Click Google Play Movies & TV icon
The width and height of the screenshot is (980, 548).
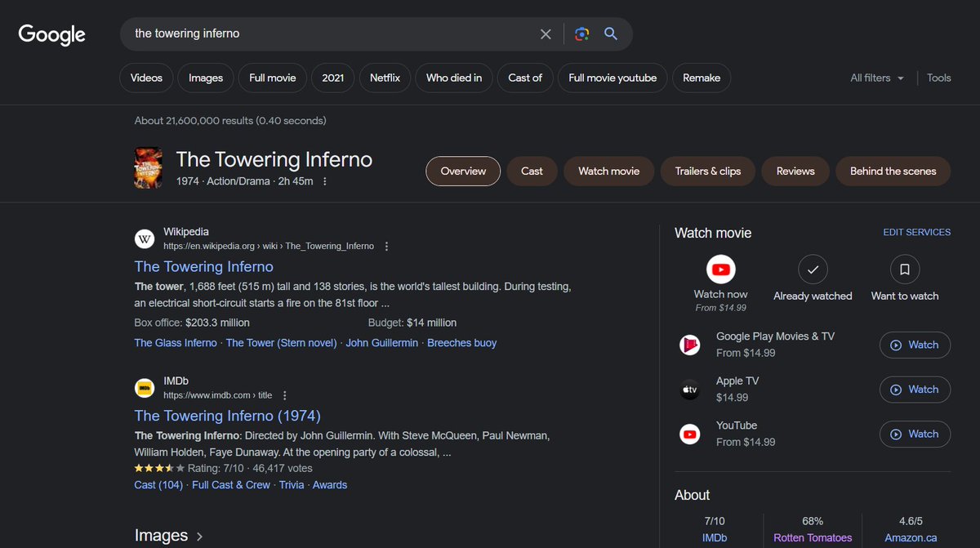(690, 345)
